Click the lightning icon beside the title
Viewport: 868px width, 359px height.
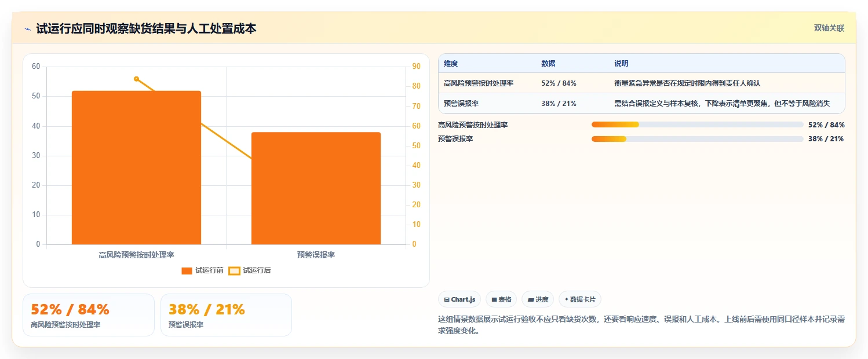pos(28,29)
